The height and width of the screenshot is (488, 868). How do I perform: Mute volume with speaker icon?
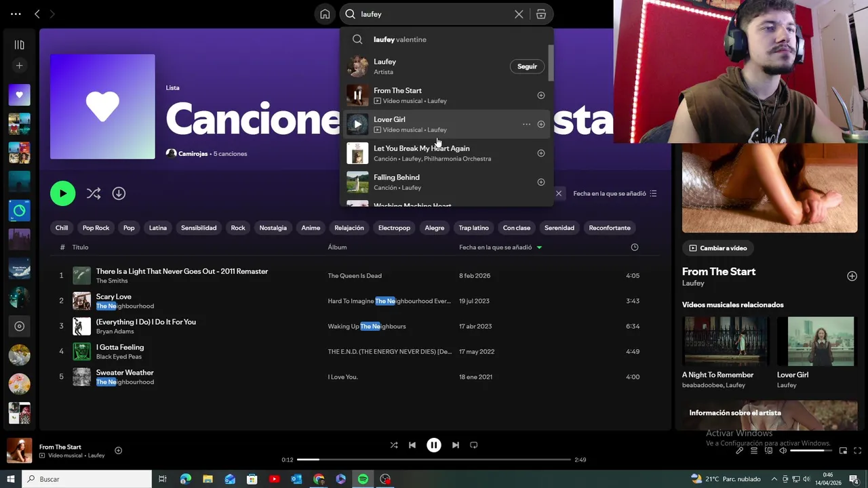click(783, 451)
